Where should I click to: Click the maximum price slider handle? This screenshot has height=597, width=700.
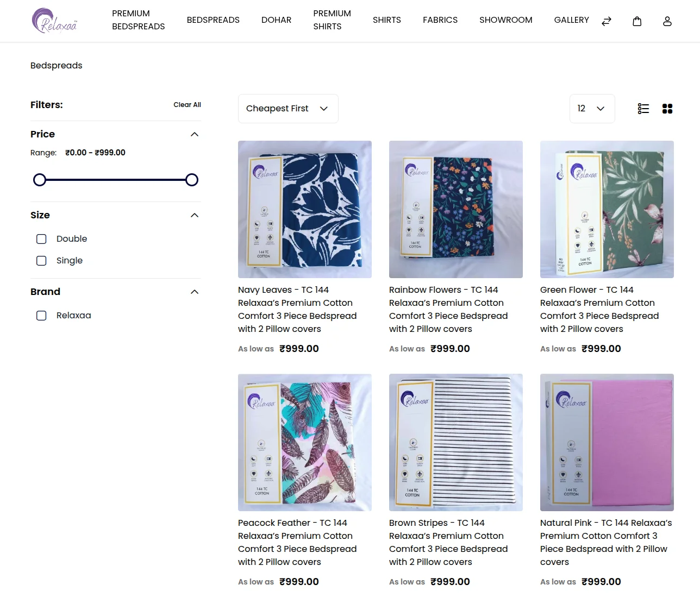point(192,180)
